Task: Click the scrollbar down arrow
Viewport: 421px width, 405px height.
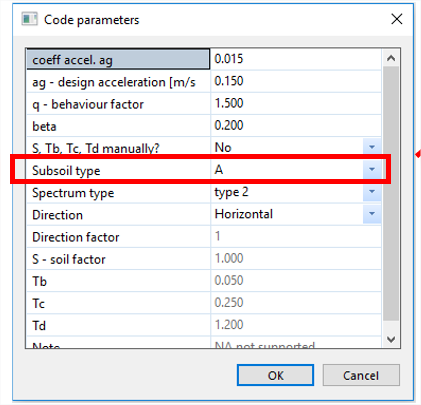Action: pyautogui.click(x=391, y=339)
